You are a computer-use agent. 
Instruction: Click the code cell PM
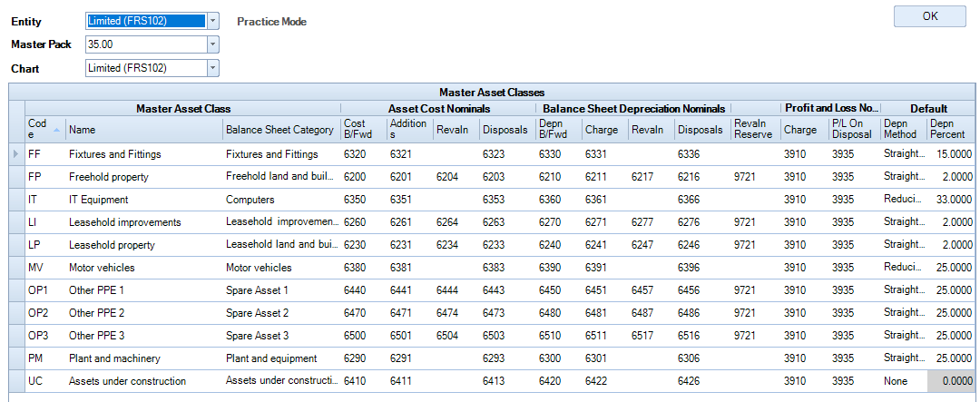(45, 358)
